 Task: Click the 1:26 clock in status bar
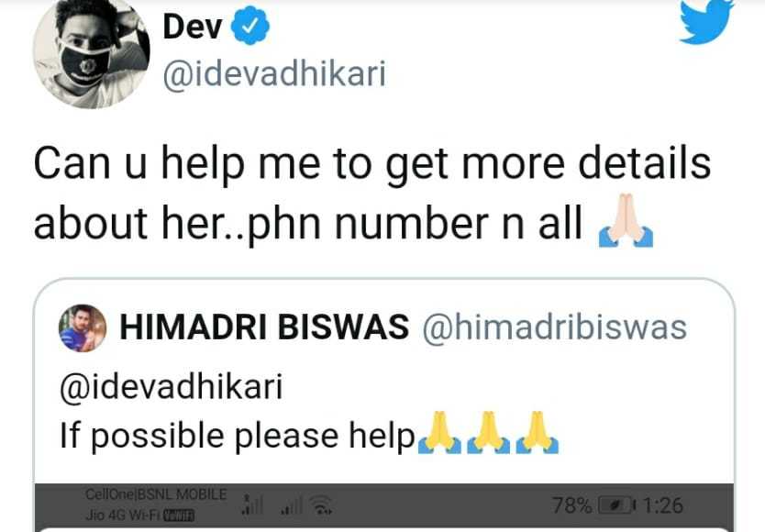[x=663, y=505]
